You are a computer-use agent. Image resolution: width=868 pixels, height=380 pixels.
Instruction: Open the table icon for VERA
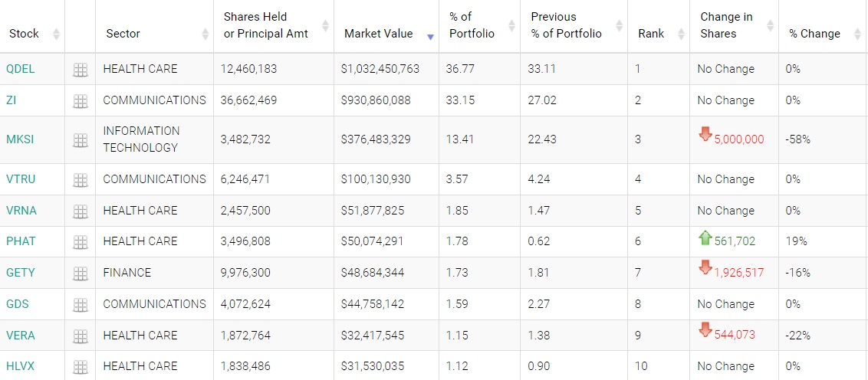coord(80,336)
